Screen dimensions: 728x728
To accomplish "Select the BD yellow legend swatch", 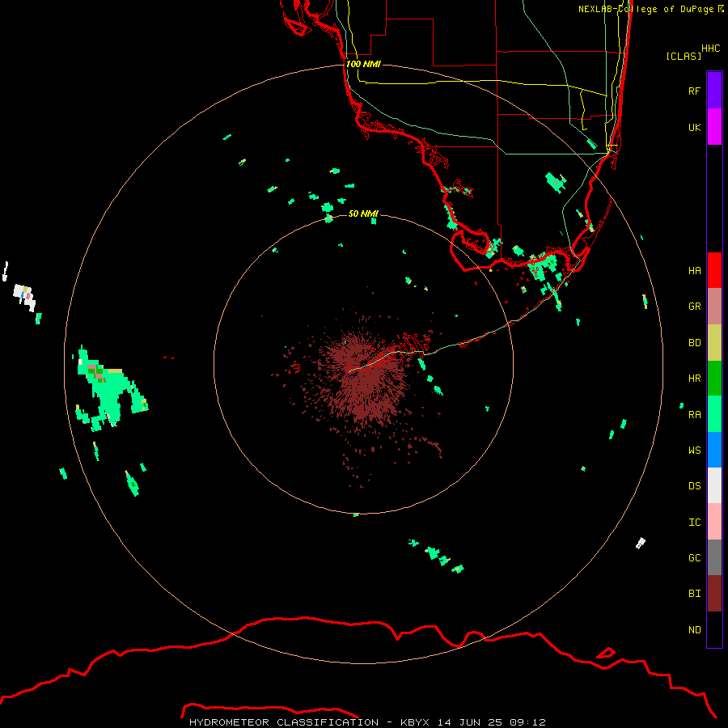I will (x=714, y=343).
